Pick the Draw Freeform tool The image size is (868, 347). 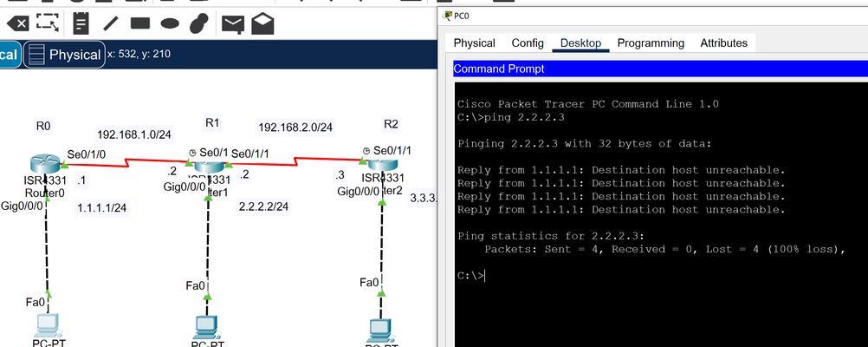(198, 23)
